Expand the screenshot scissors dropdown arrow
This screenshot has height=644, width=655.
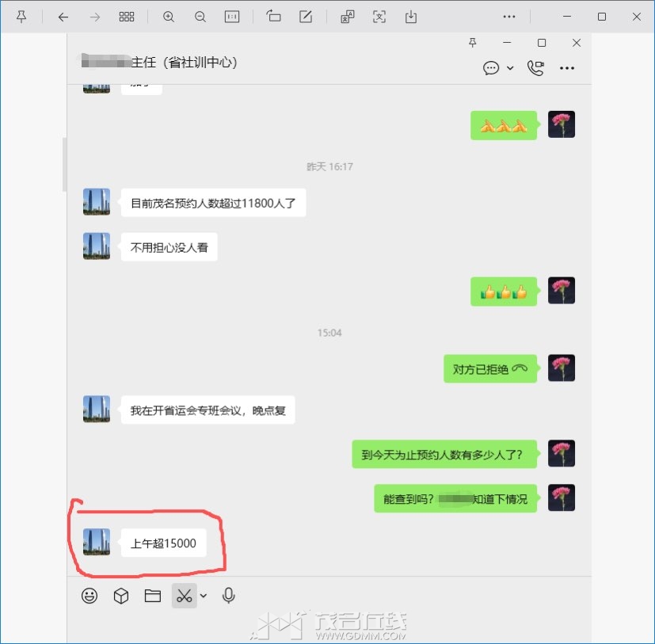pos(204,596)
